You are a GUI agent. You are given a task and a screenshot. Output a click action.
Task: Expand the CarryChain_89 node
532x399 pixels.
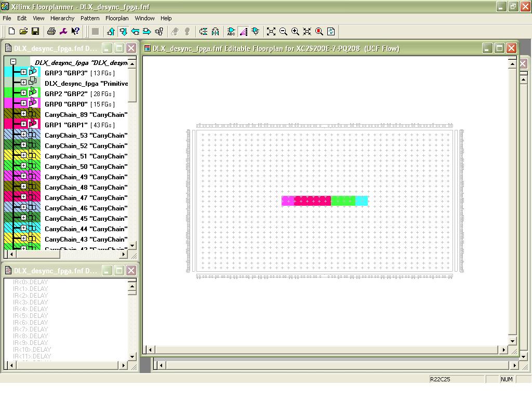(23, 114)
